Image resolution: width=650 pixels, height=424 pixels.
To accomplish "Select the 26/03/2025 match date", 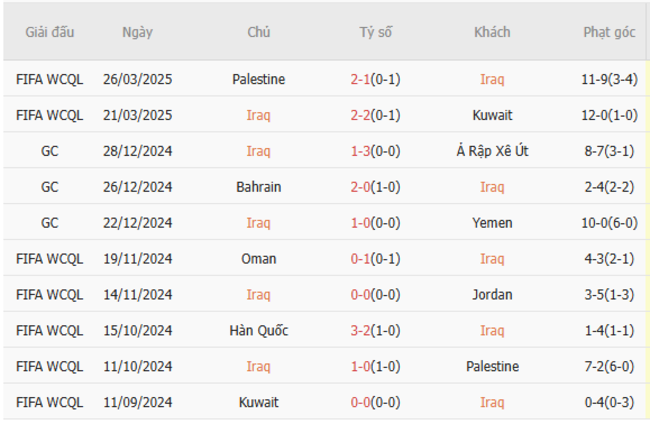I will click(x=138, y=79).
